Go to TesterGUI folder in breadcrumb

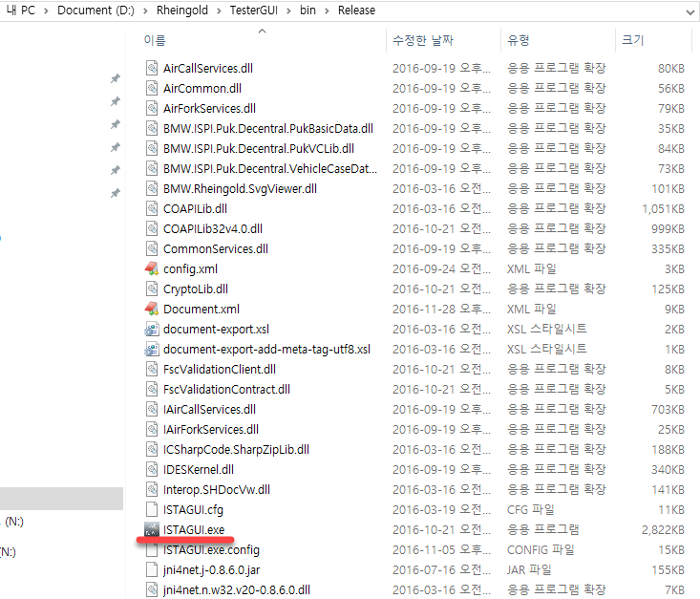click(254, 11)
